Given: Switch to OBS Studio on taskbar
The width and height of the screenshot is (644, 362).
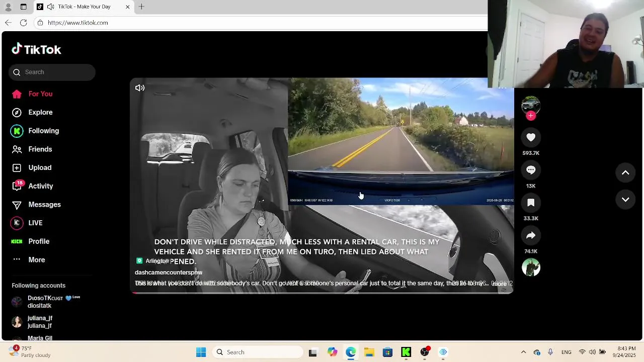Looking at the screenshot, I should pos(425,352).
